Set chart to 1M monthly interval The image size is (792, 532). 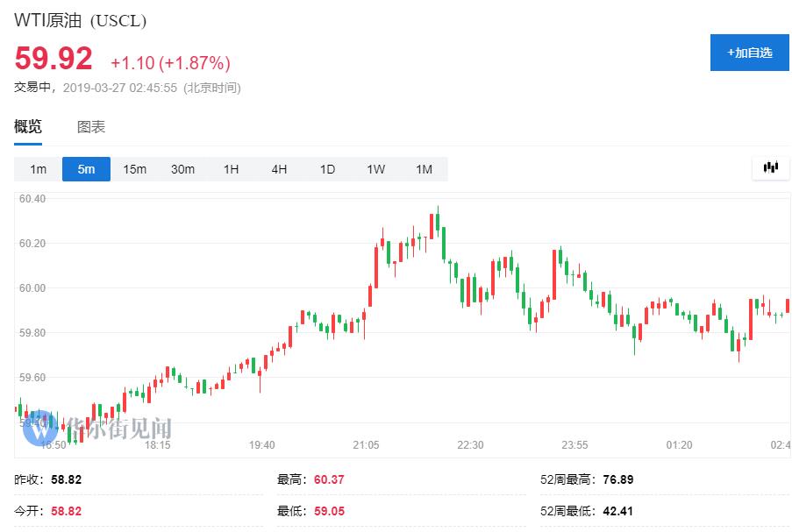pos(424,169)
